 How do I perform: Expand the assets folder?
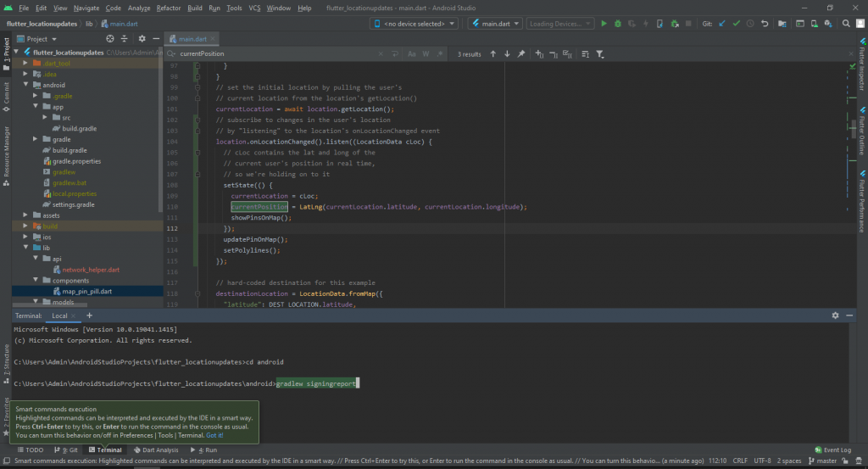click(25, 215)
